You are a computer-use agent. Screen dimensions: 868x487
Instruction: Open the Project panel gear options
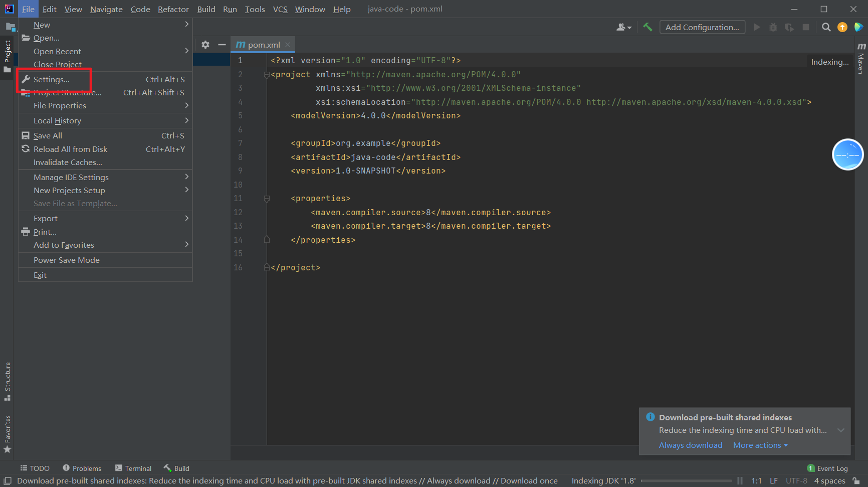(x=205, y=45)
